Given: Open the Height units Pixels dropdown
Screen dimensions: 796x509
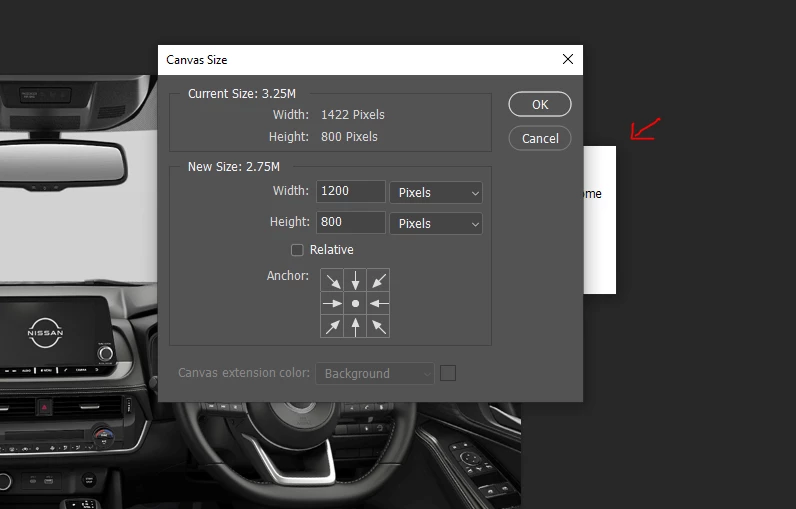Looking at the screenshot, I should click(436, 223).
